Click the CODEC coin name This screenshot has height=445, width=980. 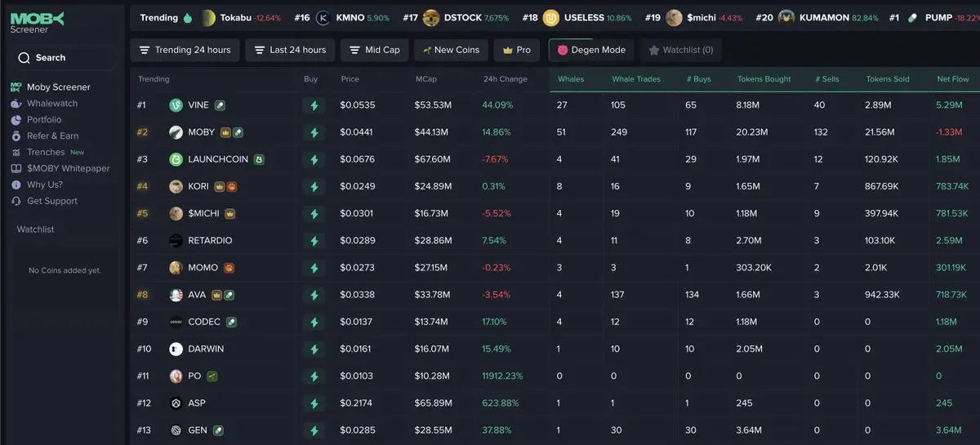[x=204, y=323]
